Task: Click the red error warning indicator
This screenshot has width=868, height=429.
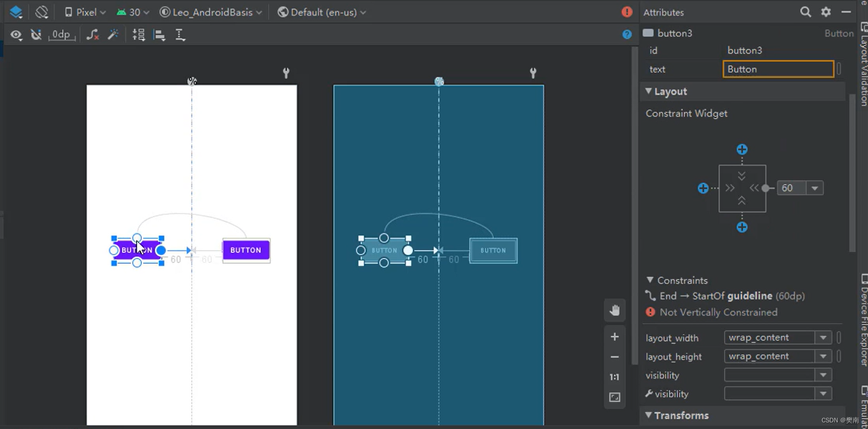Action: [627, 12]
